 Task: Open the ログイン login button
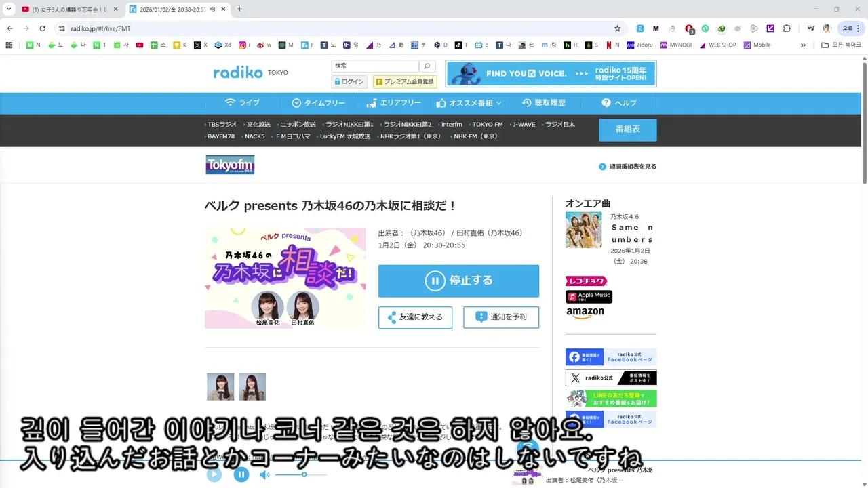[x=349, y=81]
